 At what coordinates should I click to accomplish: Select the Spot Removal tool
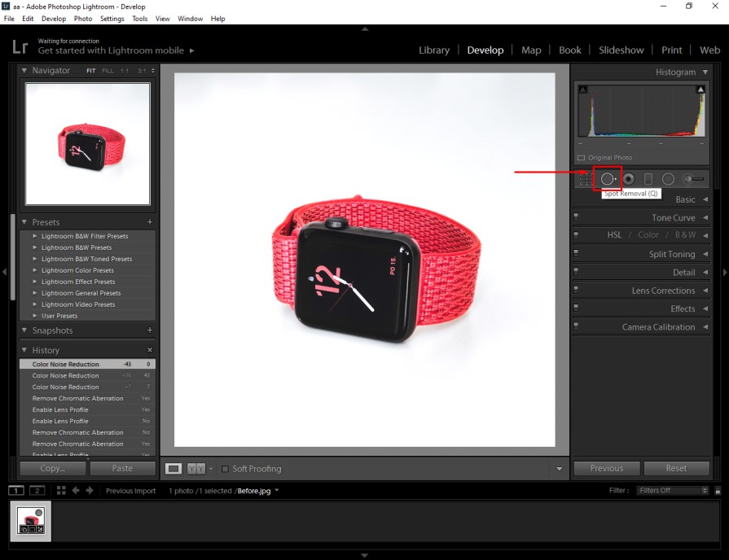pyautogui.click(x=608, y=179)
